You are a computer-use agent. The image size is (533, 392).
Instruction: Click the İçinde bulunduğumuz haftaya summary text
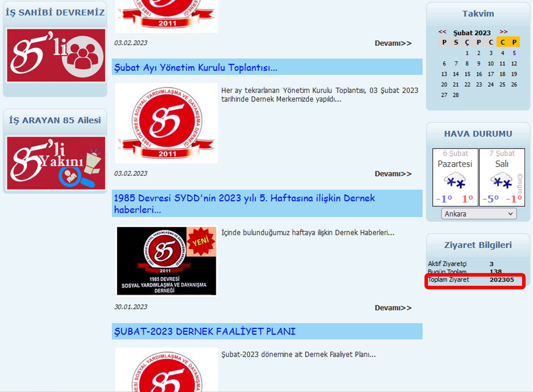[308, 233]
